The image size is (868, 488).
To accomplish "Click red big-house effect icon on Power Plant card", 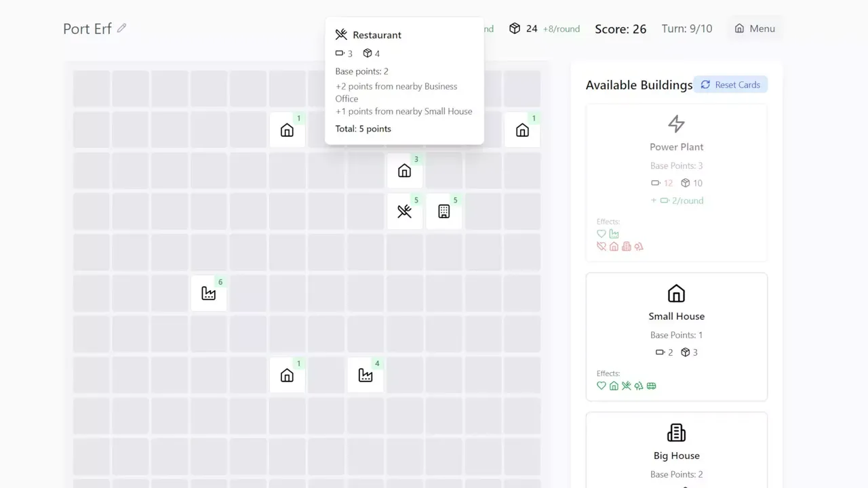I will (x=627, y=247).
